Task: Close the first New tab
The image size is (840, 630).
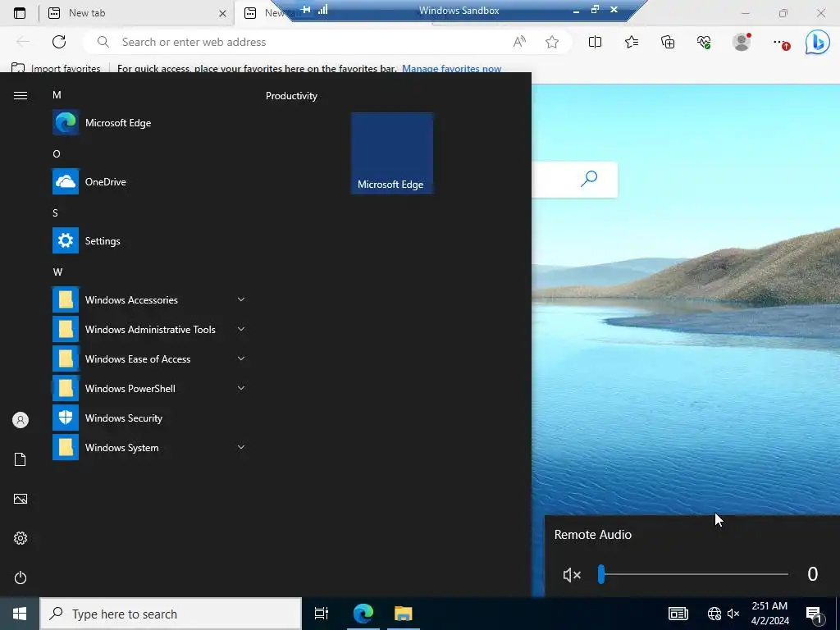Action: pos(222,13)
